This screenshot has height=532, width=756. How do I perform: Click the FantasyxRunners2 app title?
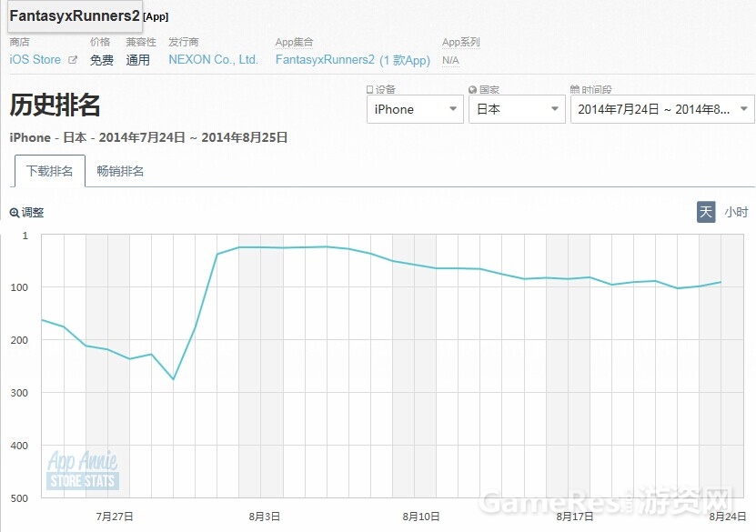[x=75, y=15]
